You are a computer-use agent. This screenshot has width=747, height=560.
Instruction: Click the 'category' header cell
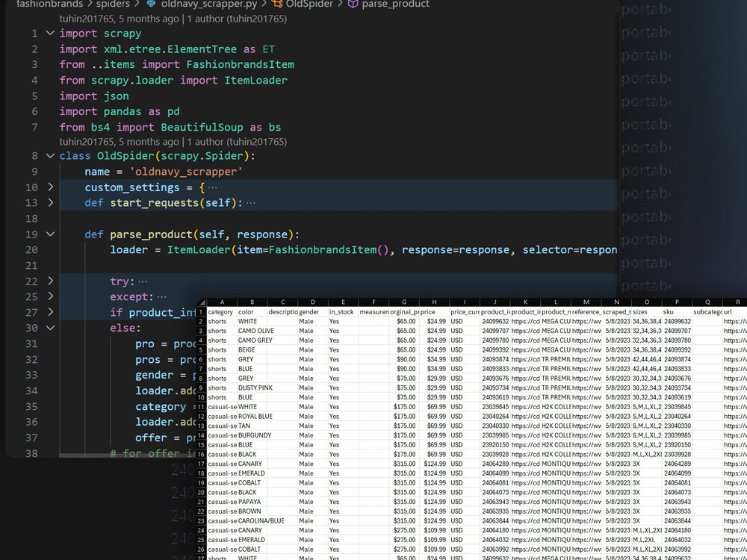tap(222, 312)
